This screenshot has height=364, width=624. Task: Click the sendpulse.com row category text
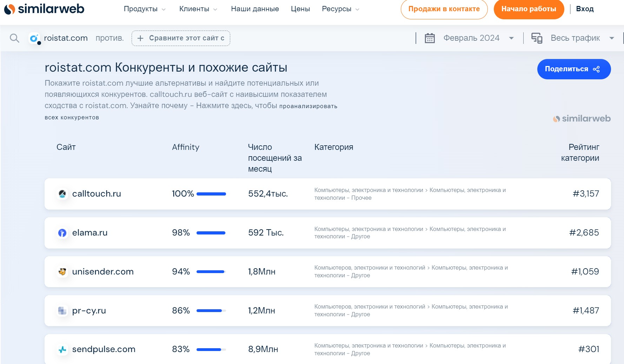click(x=410, y=350)
